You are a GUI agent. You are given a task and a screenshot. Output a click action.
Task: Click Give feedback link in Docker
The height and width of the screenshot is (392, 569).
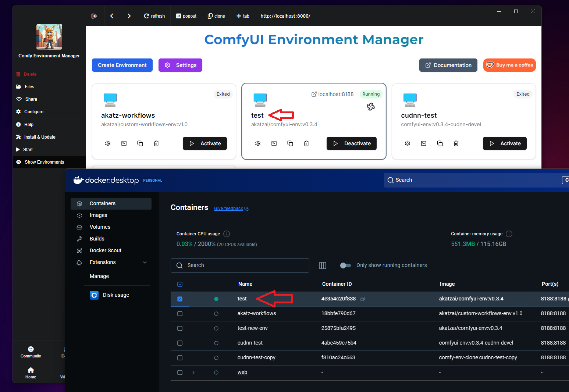point(231,209)
